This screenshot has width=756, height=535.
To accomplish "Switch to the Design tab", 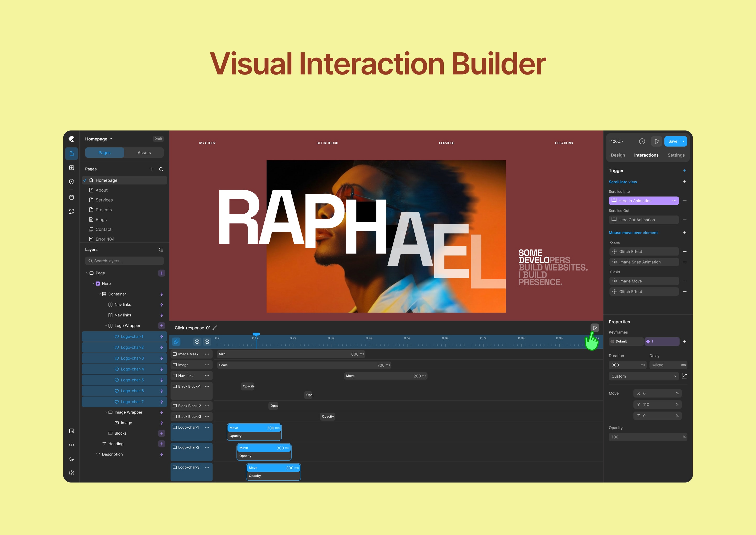I will point(618,155).
